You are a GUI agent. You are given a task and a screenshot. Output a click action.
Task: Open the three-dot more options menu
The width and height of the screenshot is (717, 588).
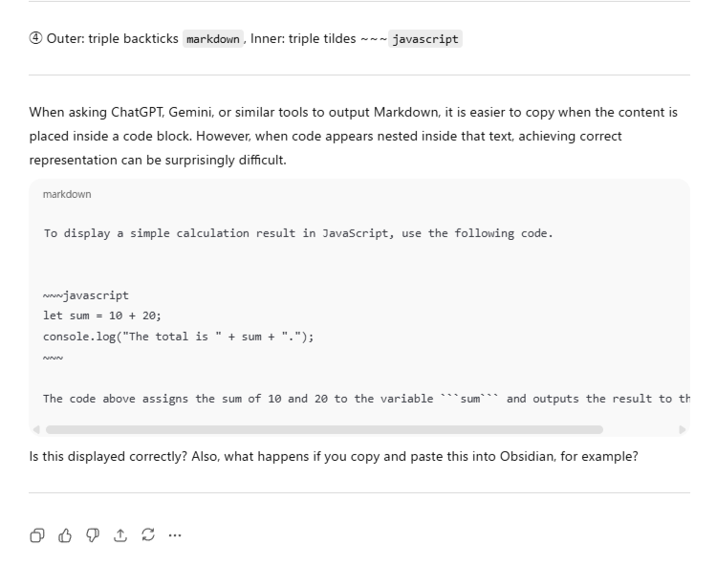(x=175, y=535)
